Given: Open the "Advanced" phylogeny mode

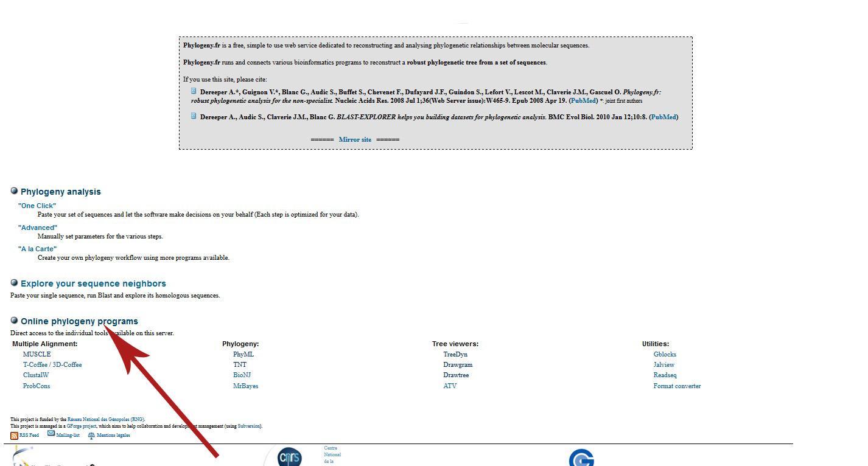Looking at the screenshot, I should 38,228.
